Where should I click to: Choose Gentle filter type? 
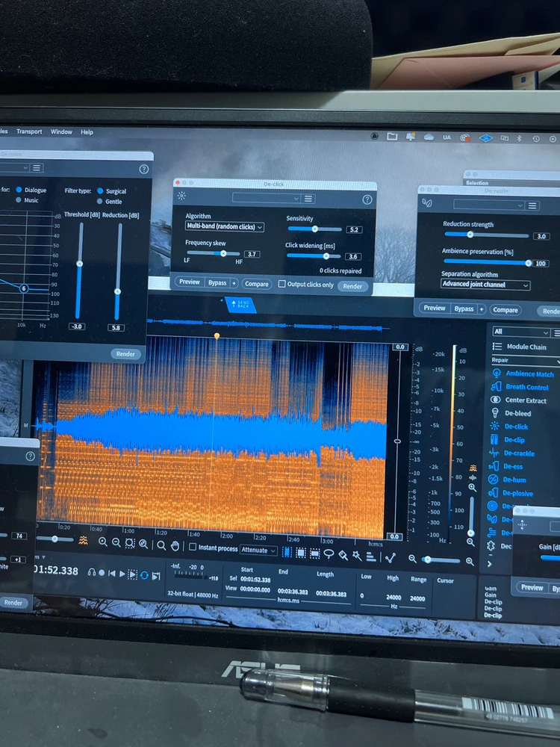pos(99,202)
